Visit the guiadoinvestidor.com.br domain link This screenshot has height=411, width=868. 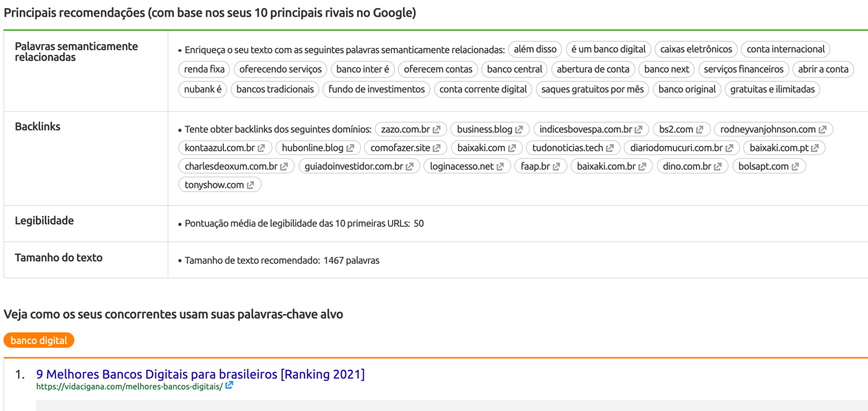click(354, 166)
